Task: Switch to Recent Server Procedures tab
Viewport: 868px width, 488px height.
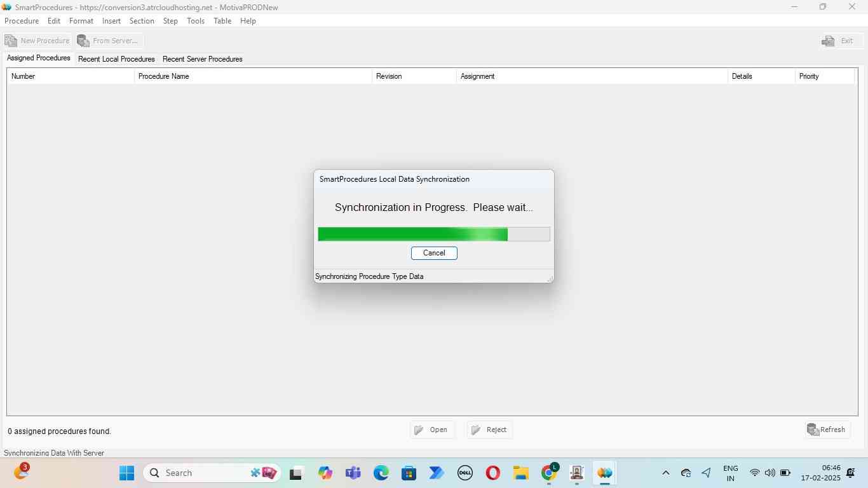Action: (202, 59)
